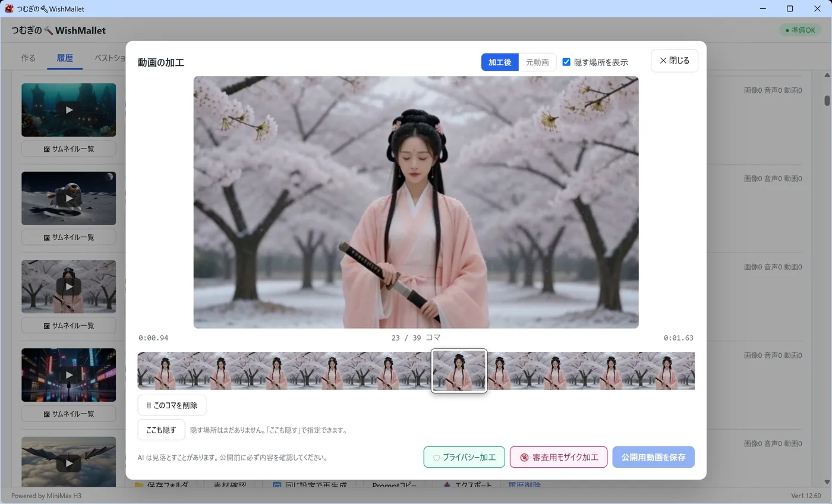This screenshot has height=504, width=832.
Task: Click the main video preview image
Action: 416,202
